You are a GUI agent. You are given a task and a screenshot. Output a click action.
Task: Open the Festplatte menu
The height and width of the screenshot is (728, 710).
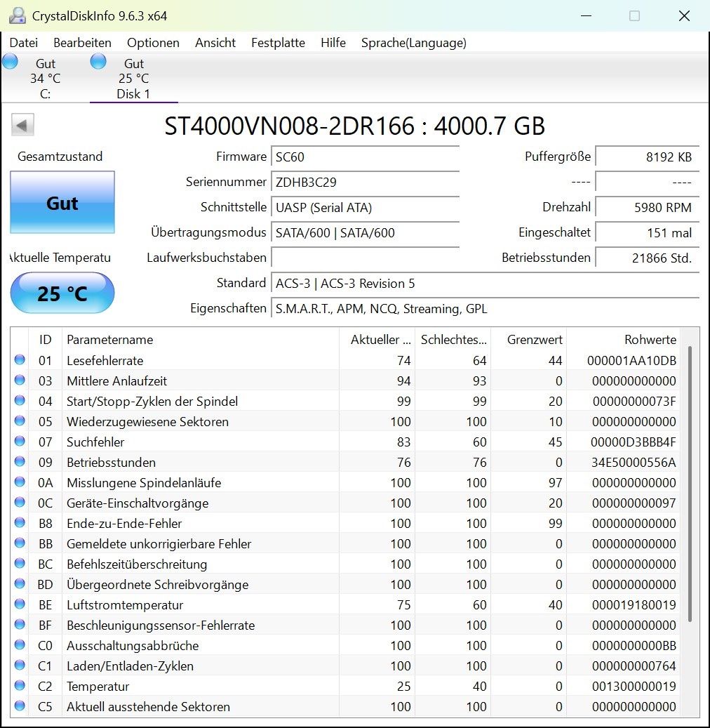tap(278, 43)
